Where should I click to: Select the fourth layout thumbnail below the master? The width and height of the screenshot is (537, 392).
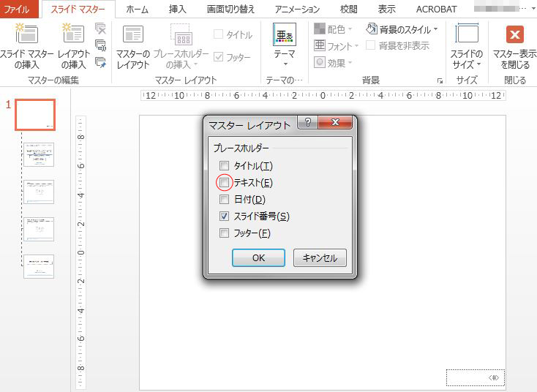[39, 266]
